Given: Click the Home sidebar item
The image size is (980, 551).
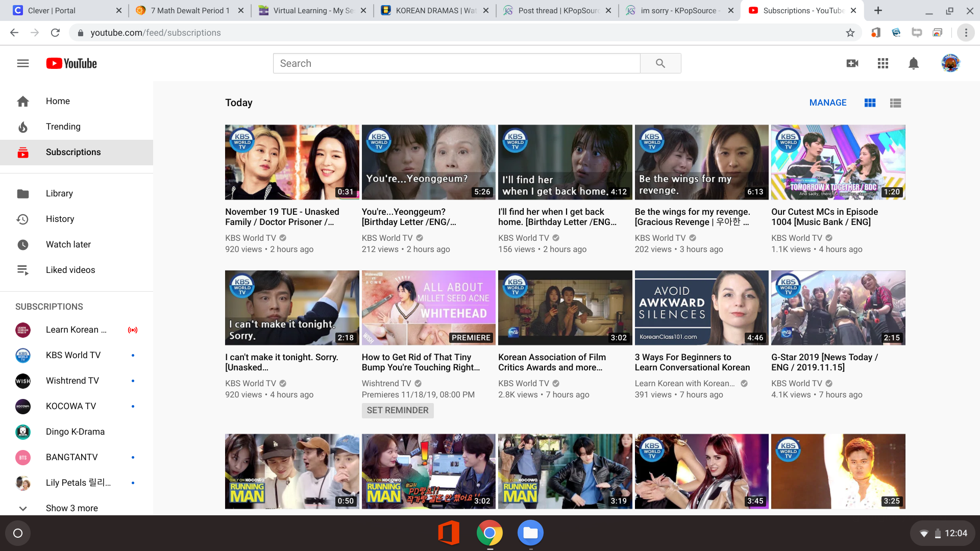Looking at the screenshot, I should tap(77, 101).
